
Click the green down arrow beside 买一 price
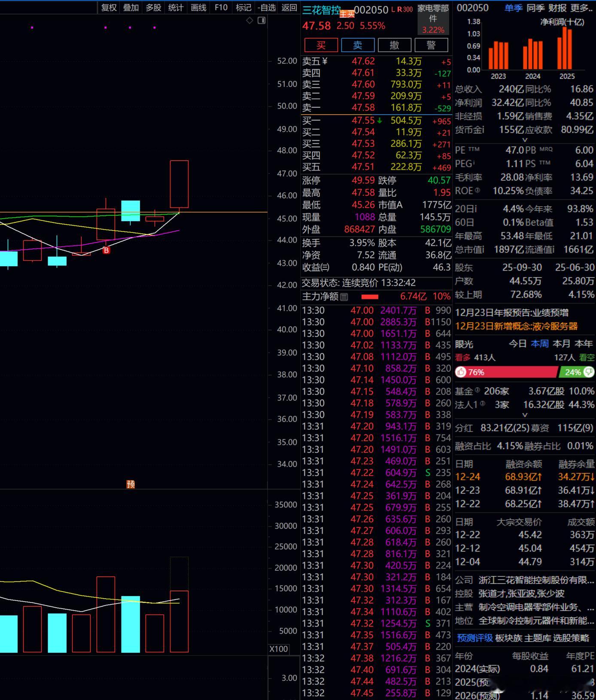tap(380, 121)
